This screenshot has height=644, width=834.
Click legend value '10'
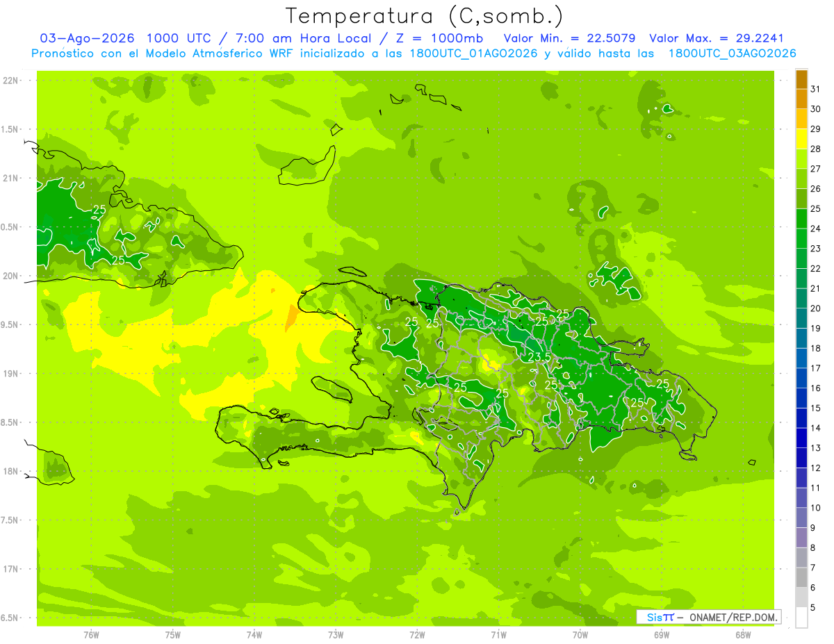816,508
